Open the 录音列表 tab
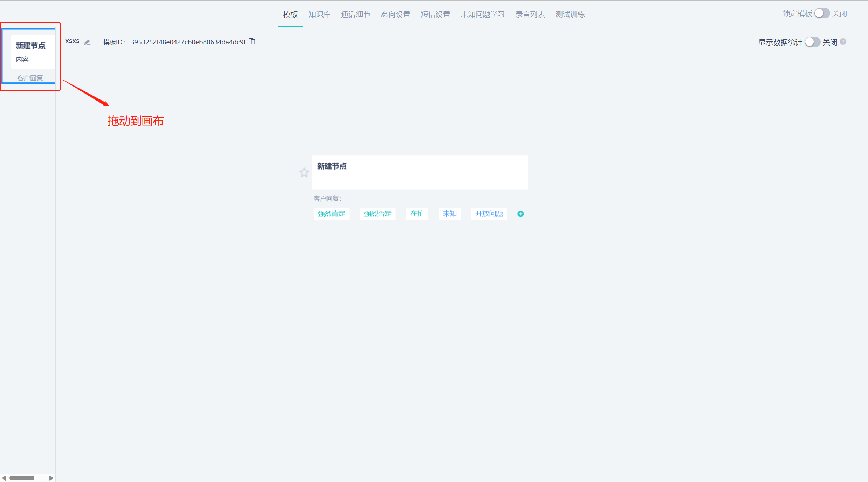The height and width of the screenshot is (482, 868). pos(530,14)
